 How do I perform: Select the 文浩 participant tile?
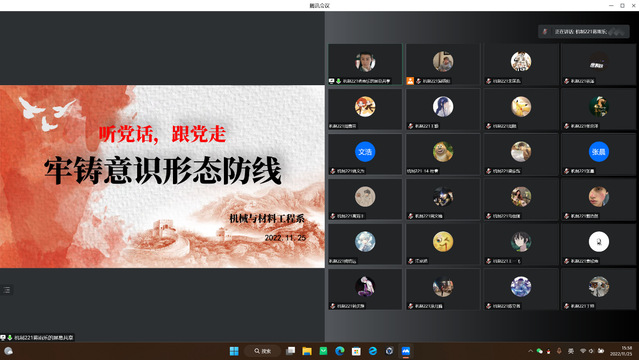point(365,155)
